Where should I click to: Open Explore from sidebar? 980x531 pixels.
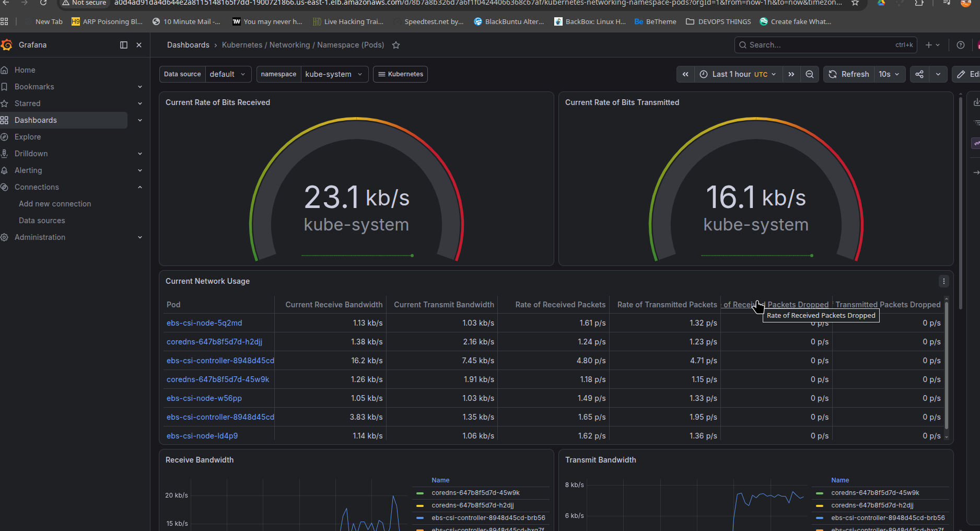tap(27, 137)
